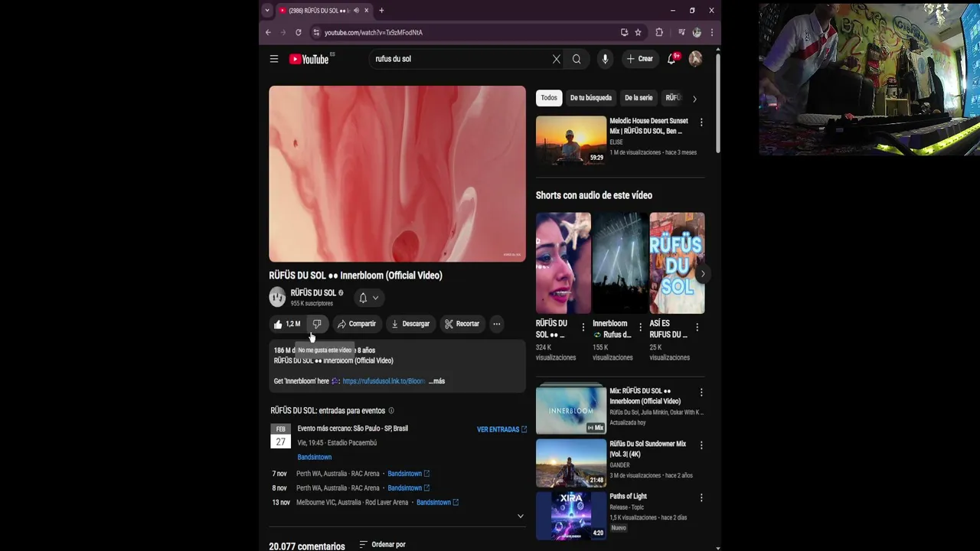Open Chrome extensions puzzle icon

tap(659, 32)
